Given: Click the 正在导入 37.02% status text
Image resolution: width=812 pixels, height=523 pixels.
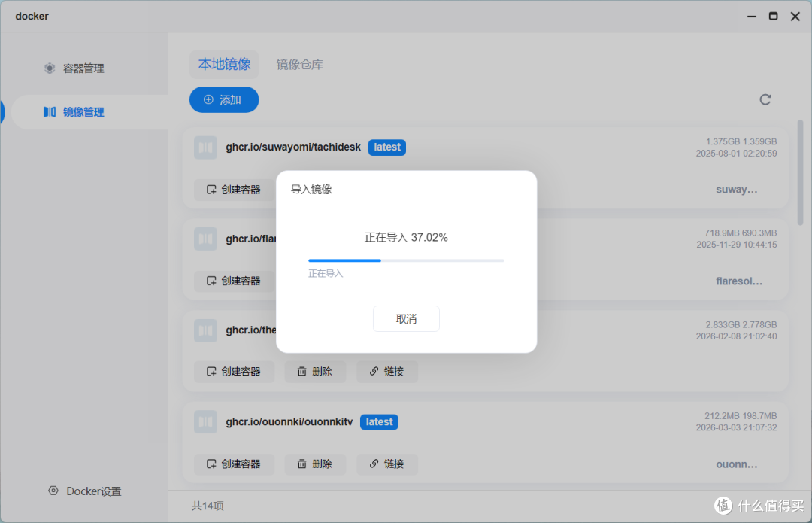Looking at the screenshot, I should pyautogui.click(x=406, y=237).
